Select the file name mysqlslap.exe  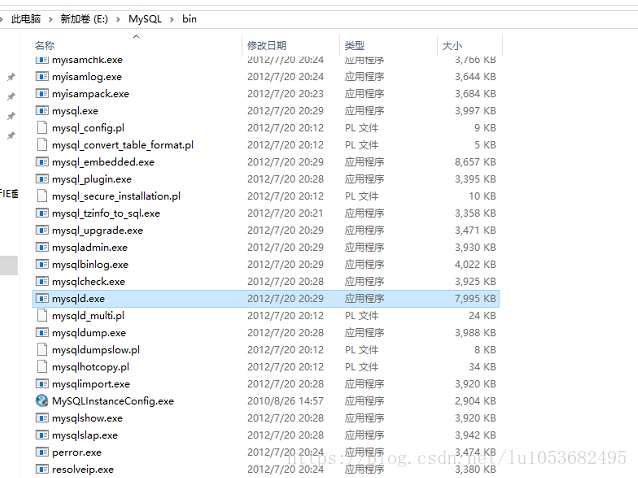point(85,435)
